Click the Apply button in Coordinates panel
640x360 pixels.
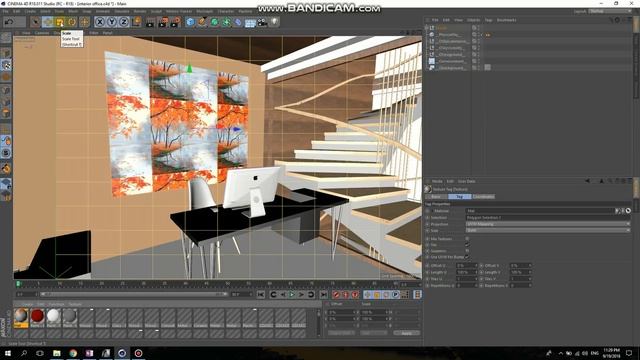(x=407, y=333)
